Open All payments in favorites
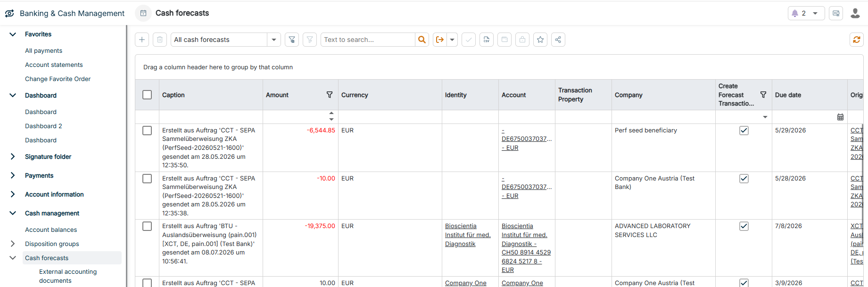The image size is (868, 287). (x=43, y=50)
